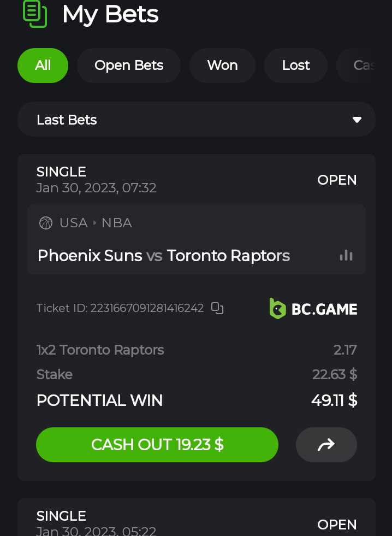Screen dimensions: 392x536
Task: Click the My Bets slip icon
Action: pyautogui.click(x=35, y=13)
